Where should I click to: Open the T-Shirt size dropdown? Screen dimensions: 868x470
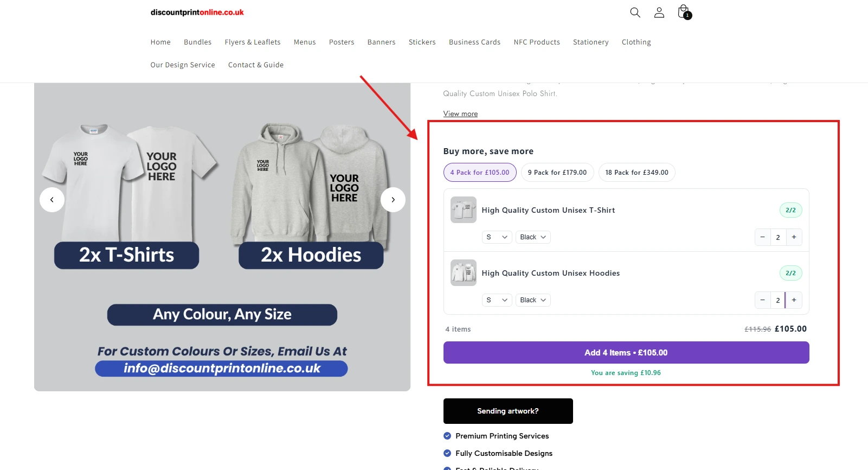496,237
